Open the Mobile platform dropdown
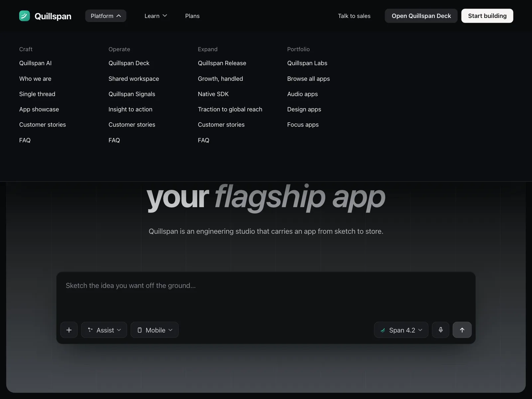Image resolution: width=532 pixels, height=399 pixels. (x=155, y=330)
